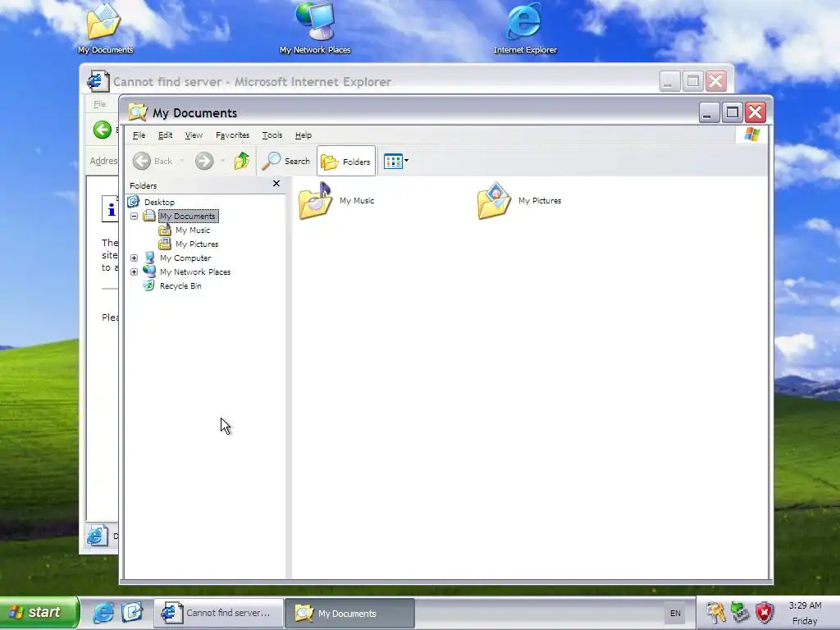
Task: Click the red Security Center shield tray icon
Action: 765,612
